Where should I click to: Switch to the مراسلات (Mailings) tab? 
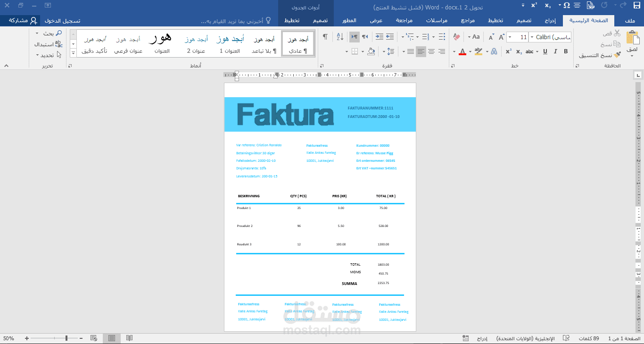tap(437, 21)
